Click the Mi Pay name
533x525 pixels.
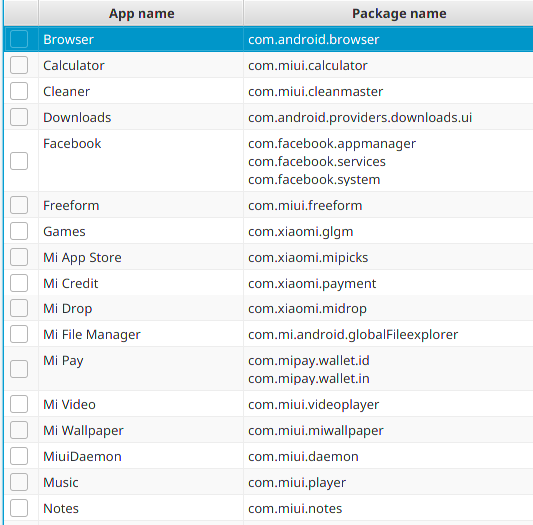pyautogui.click(x=63, y=360)
